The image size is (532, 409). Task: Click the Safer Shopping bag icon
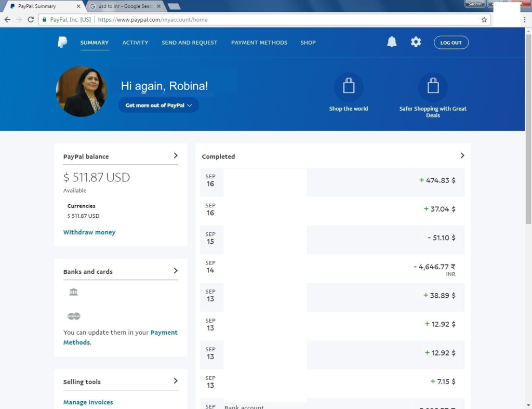click(x=433, y=87)
